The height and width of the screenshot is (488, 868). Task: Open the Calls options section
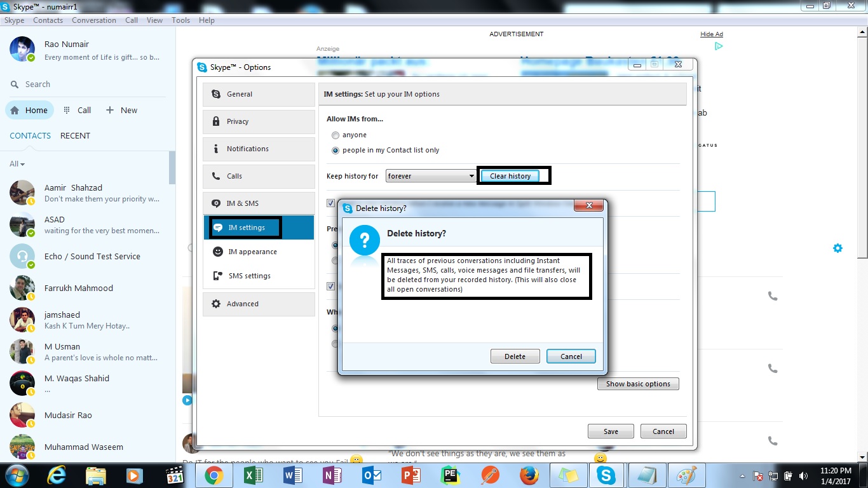coord(259,176)
